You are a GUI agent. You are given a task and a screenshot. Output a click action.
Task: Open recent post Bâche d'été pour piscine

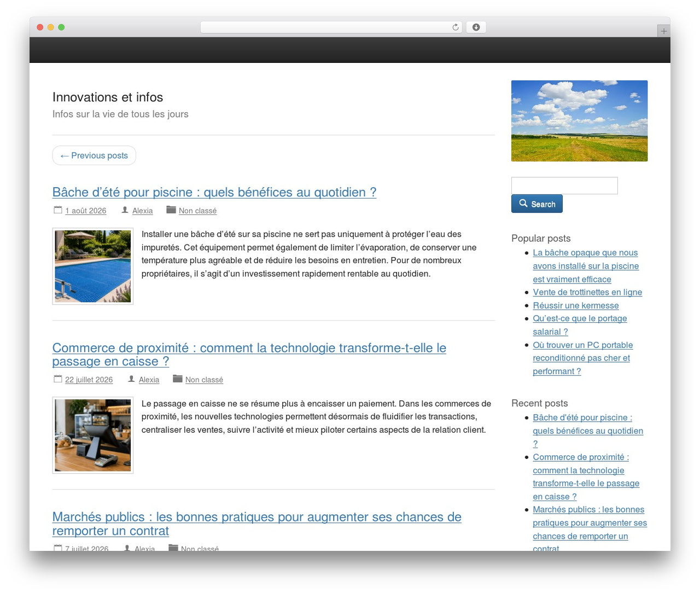pos(588,431)
